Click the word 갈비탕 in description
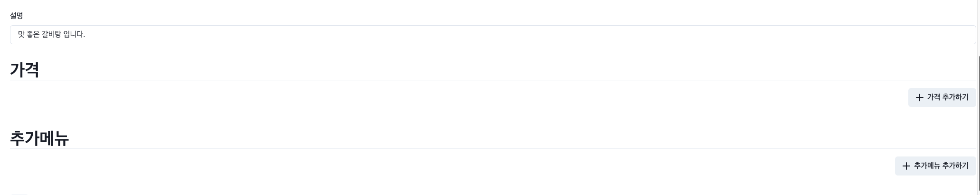This screenshot has width=980, height=195. (x=51, y=35)
